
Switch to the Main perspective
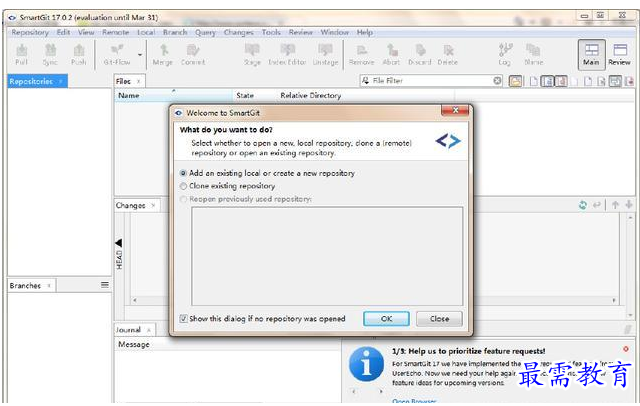591,55
